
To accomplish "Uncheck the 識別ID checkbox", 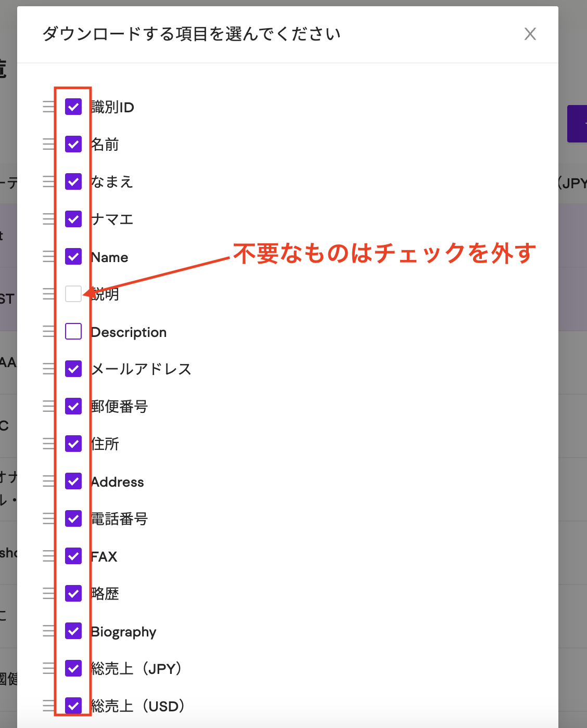I will [73, 107].
